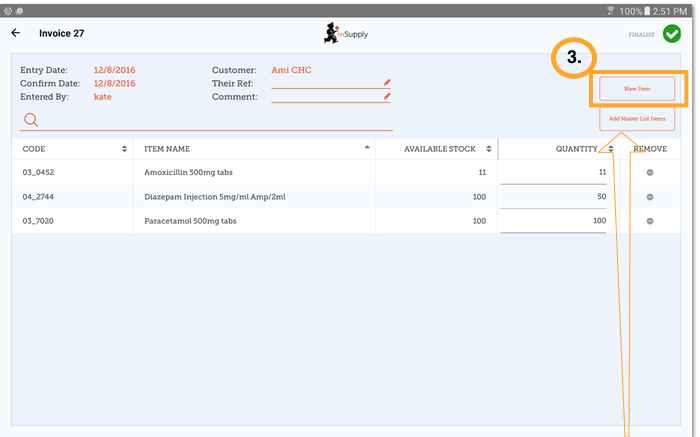The height and width of the screenshot is (437, 700).
Task: Remove the Diazepam Injection row
Action: [650, 197]
